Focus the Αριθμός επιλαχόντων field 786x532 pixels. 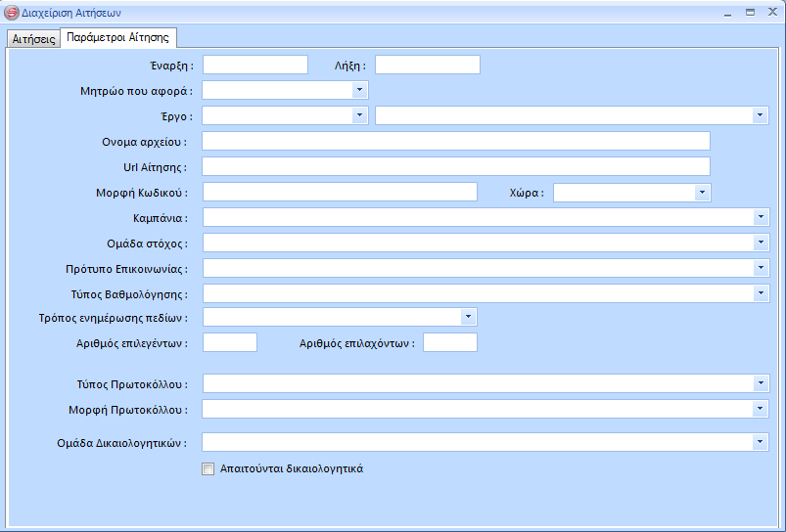pos(449,342)
